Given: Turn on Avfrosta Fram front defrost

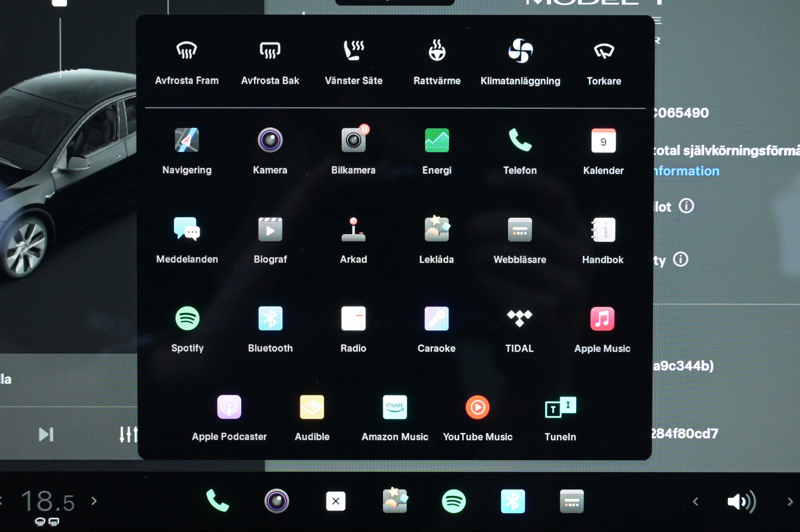Looking at the screenshot, I should 187,62.
